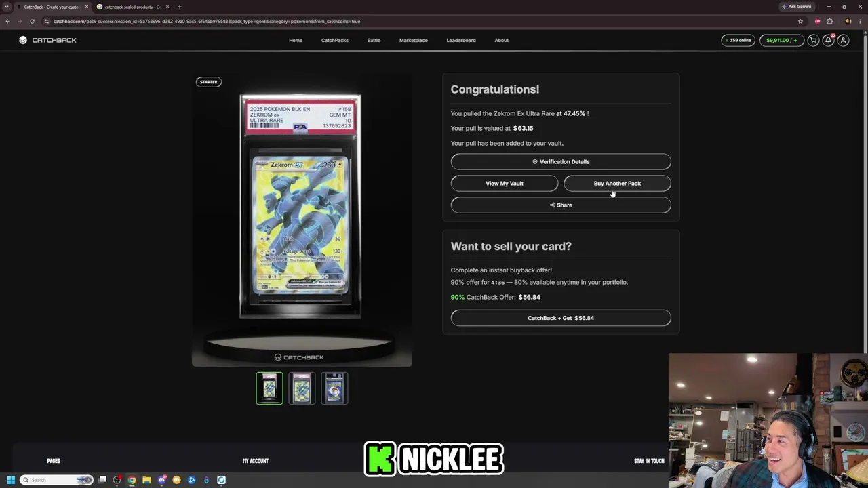Click the Windows taskbar Search box
Image resolution: width=868 pixels, height=488 pixels.
[x=56, y=480]
